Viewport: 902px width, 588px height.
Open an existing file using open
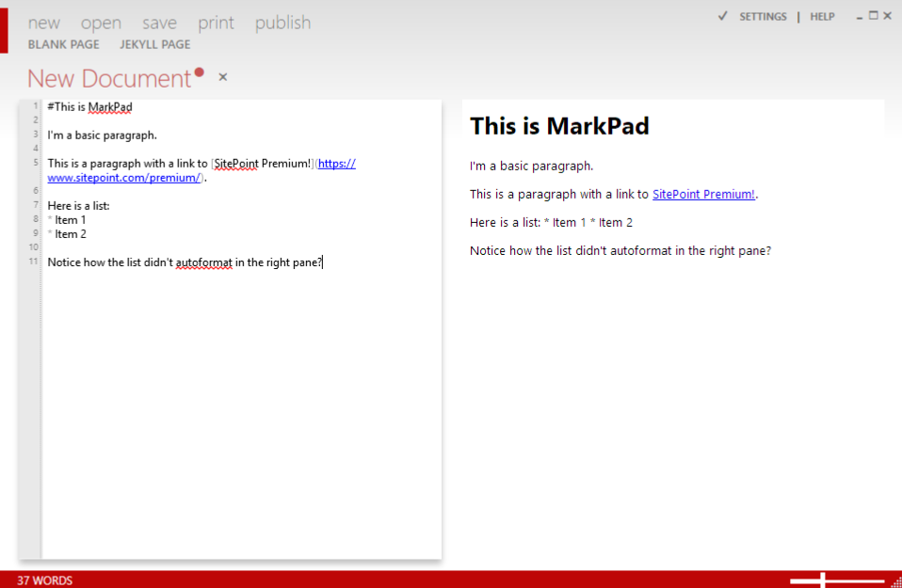point(101,23)
